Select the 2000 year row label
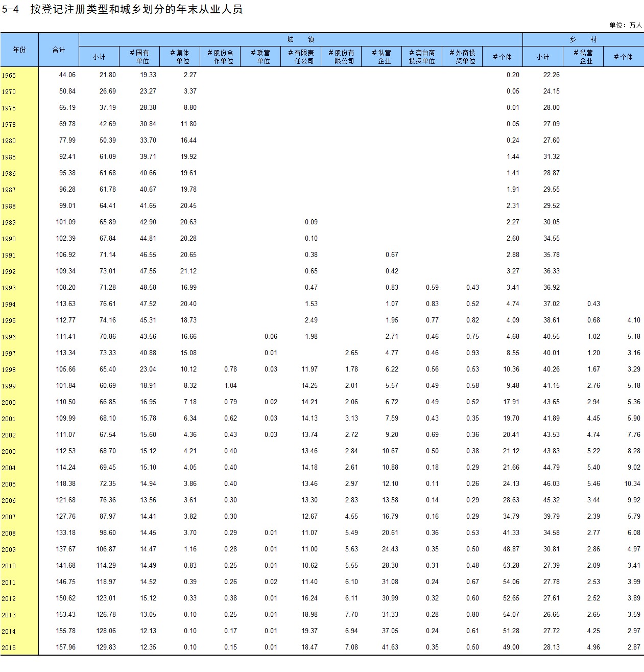644x672 pixels. point(9,403)
